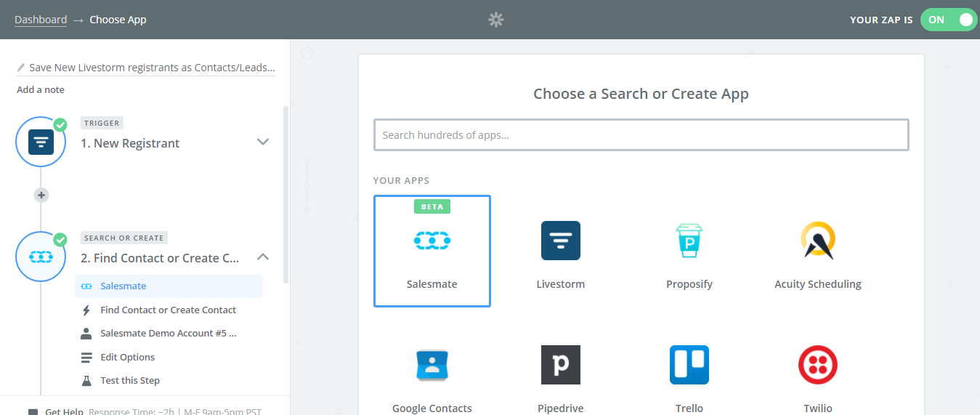Go back via the Dashboard link
Viewport: 980px width, 415px height.
(41, 20)
